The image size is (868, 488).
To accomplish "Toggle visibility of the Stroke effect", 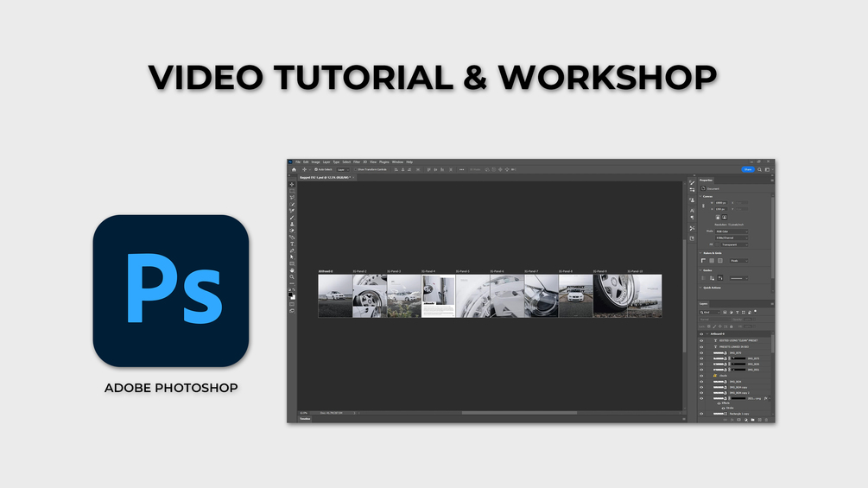I will (724, 409).
